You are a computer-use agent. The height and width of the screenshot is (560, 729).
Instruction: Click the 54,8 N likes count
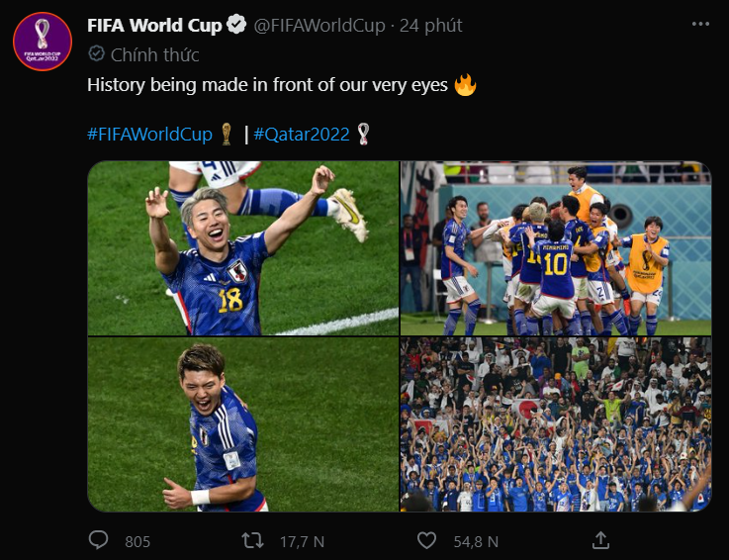(x=476, y=541)
